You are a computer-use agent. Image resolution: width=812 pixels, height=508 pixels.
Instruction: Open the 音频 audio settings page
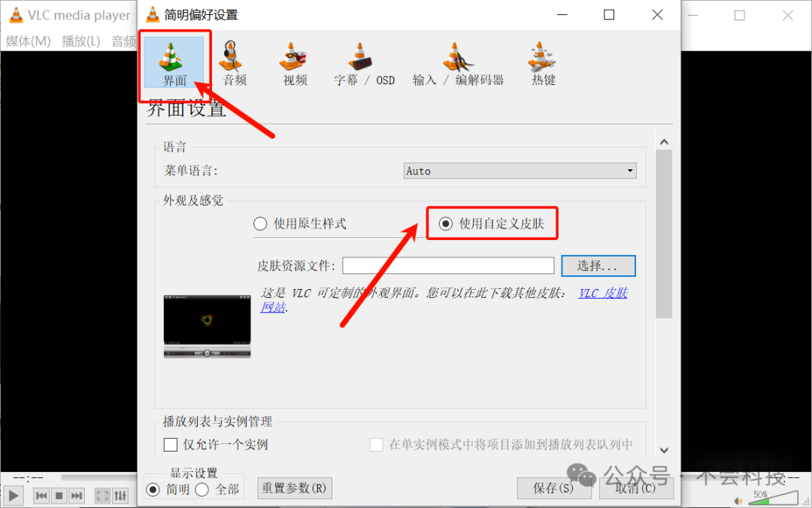[x=232, y=63]
